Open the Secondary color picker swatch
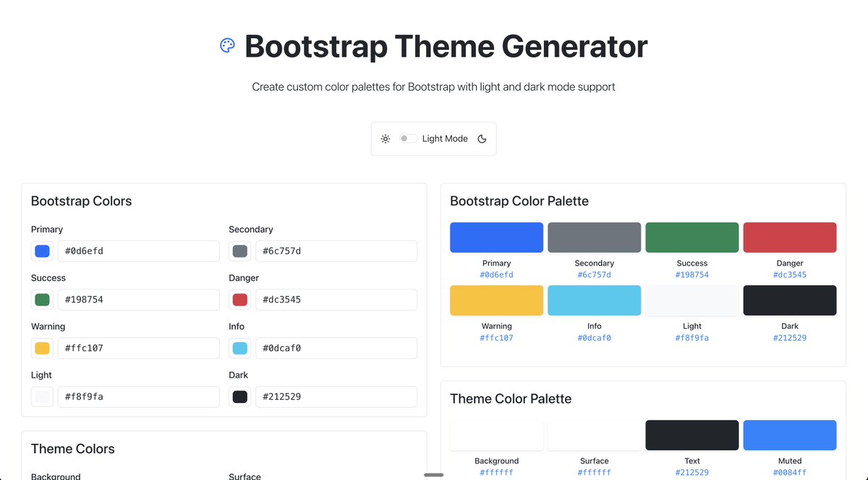868x480 pixels. [240, 251]
